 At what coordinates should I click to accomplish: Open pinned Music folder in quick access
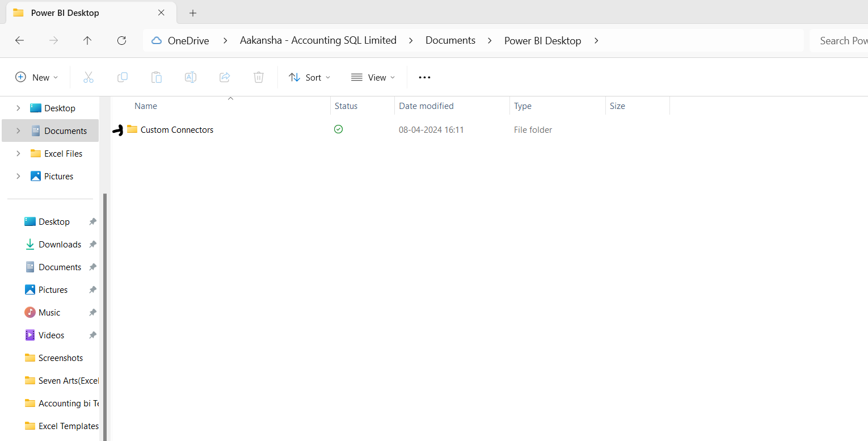click(49, 312)
